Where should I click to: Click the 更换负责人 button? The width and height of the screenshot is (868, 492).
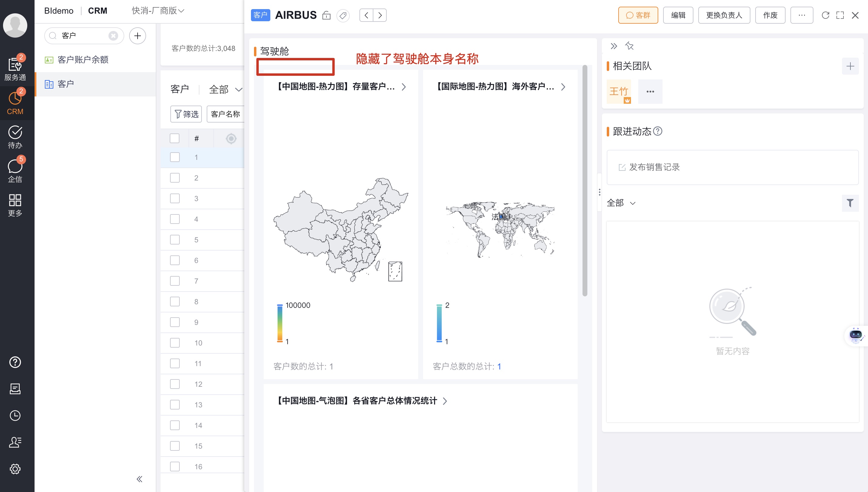pos(724,15)
